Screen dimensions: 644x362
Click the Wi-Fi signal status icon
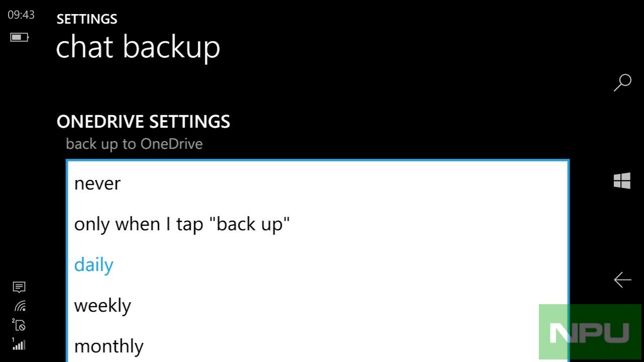[20, 306]
